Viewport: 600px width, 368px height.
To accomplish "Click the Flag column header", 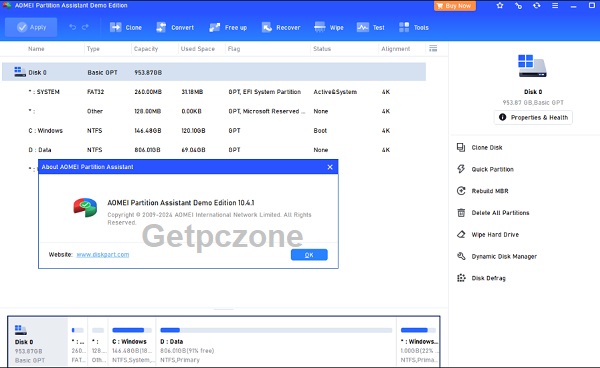I will [x=234, y=49].
